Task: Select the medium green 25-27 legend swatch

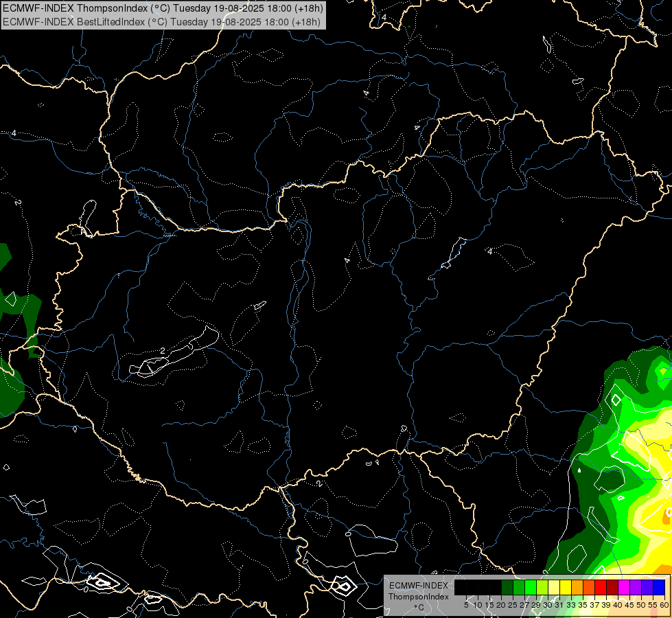Action: click(519, 587)
